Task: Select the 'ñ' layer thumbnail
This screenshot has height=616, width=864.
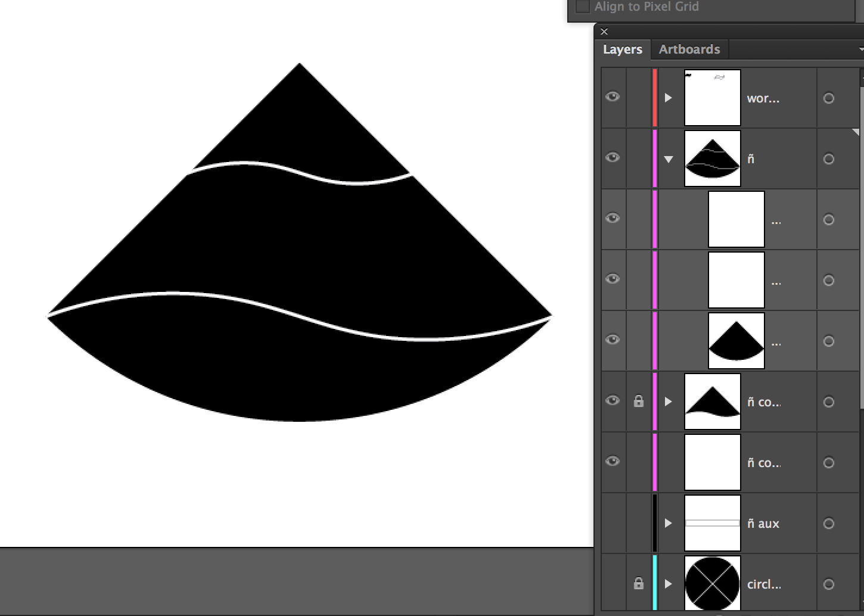Action: coord(713,158)
